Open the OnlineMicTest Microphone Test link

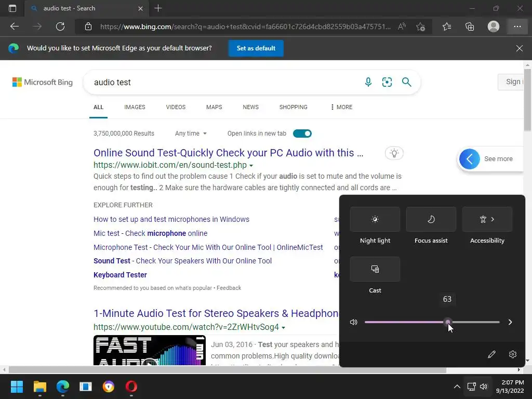coord(208,247)
